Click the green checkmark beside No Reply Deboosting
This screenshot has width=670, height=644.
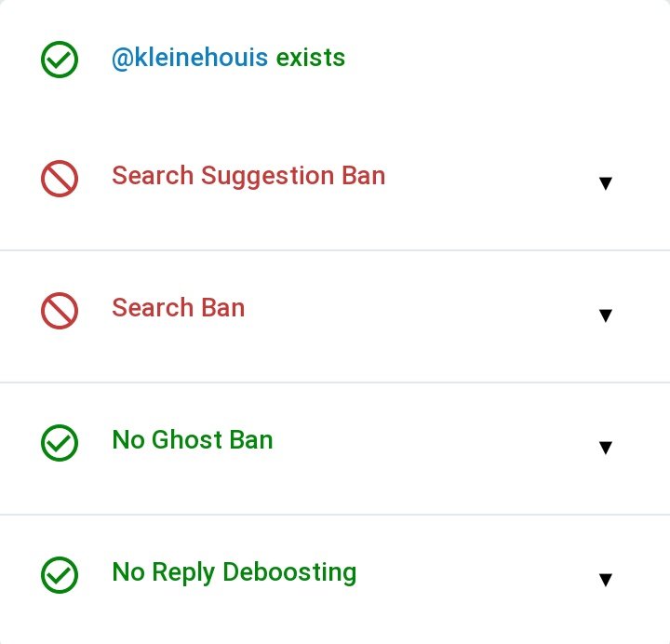coord(60,574)
